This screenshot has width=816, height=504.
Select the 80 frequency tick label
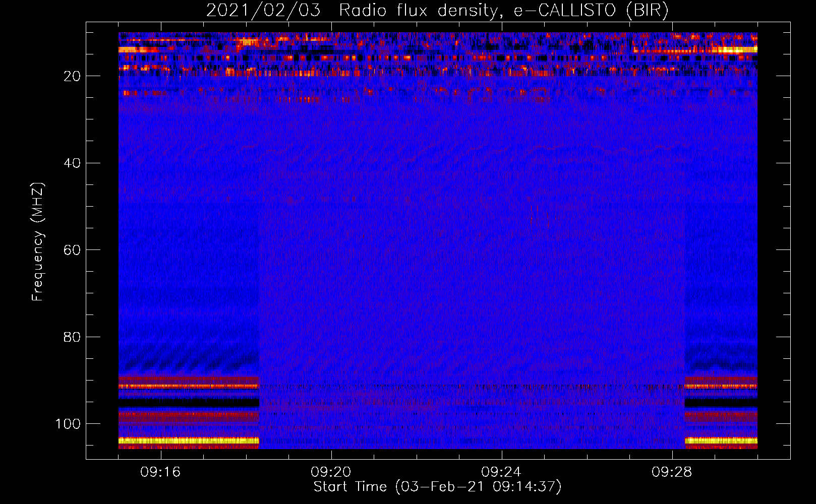[73, 337]
